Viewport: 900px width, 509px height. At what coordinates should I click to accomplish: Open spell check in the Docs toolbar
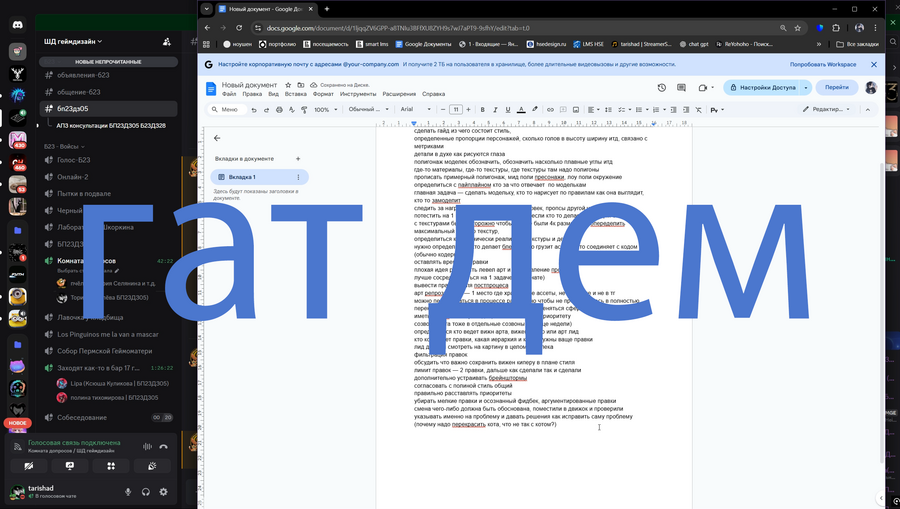tap(292, 110)
